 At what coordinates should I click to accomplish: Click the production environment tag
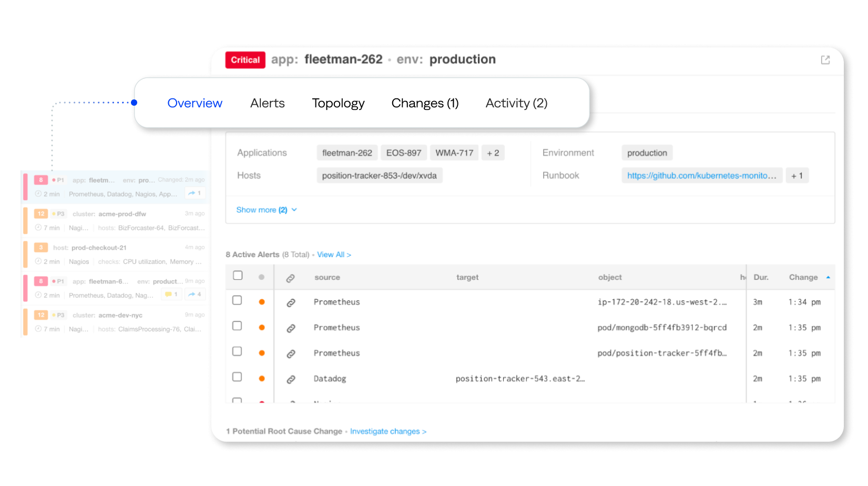tap(647, 153)
